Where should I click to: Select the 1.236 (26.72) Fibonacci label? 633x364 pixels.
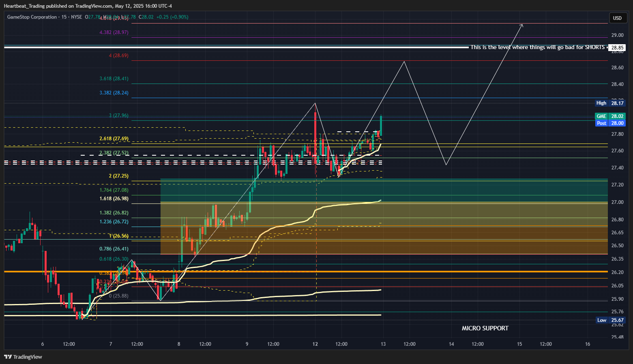(114, 222)
